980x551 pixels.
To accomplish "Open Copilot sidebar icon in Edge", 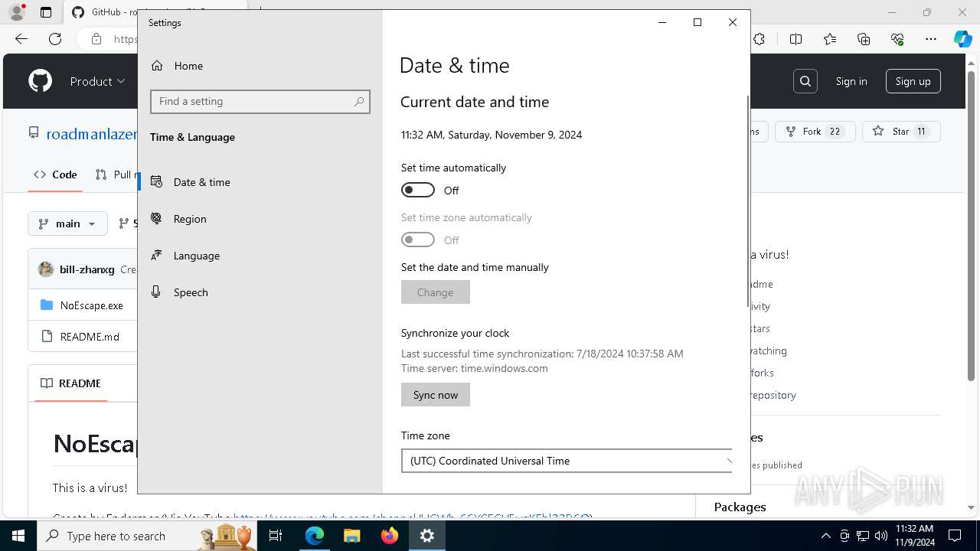I will pyautogui.click(x=963, y=39).
